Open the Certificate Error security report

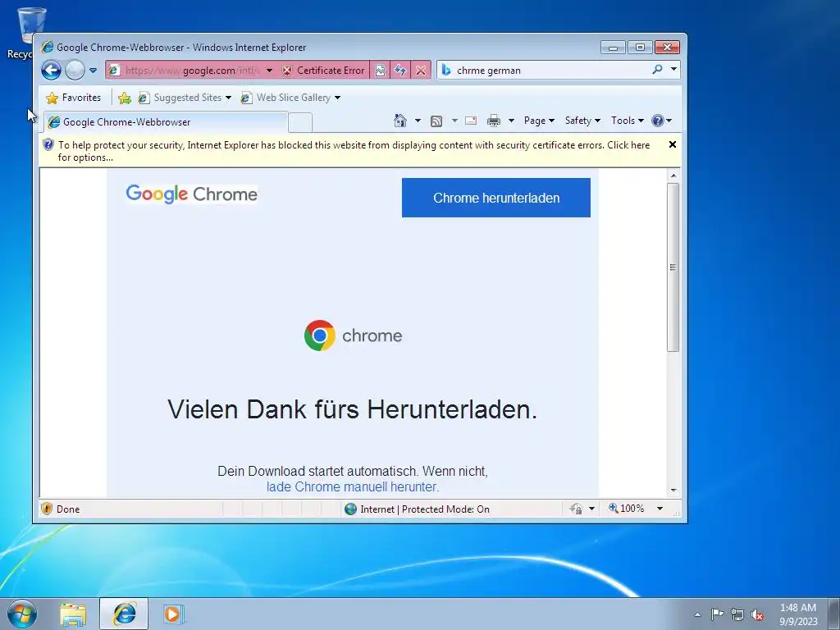[323, 71]
